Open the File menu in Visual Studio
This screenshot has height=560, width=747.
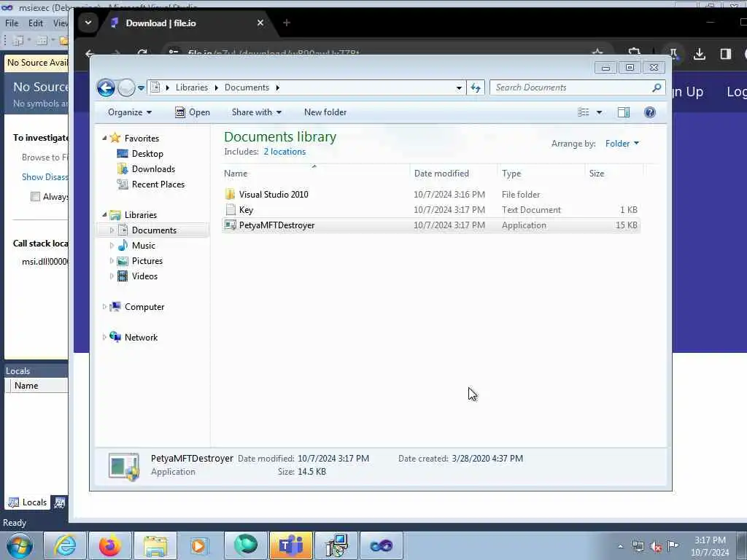coord(12,23)
